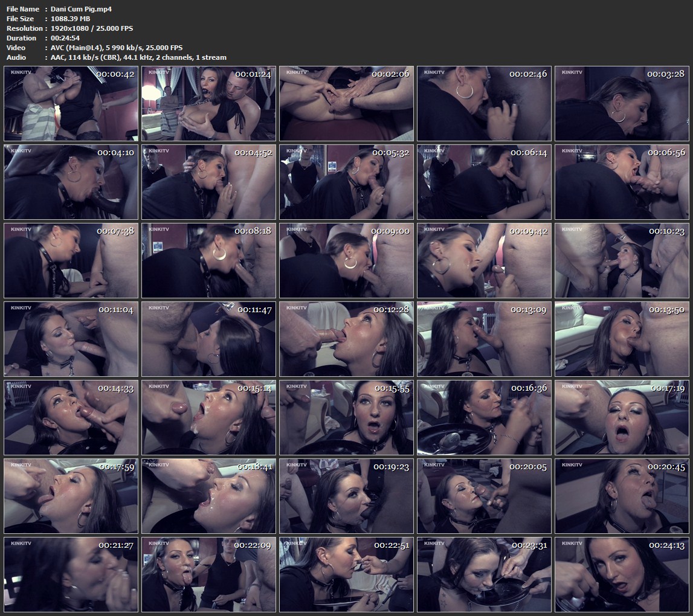Select the frame timestamped 00:20:05

(484, 496)
